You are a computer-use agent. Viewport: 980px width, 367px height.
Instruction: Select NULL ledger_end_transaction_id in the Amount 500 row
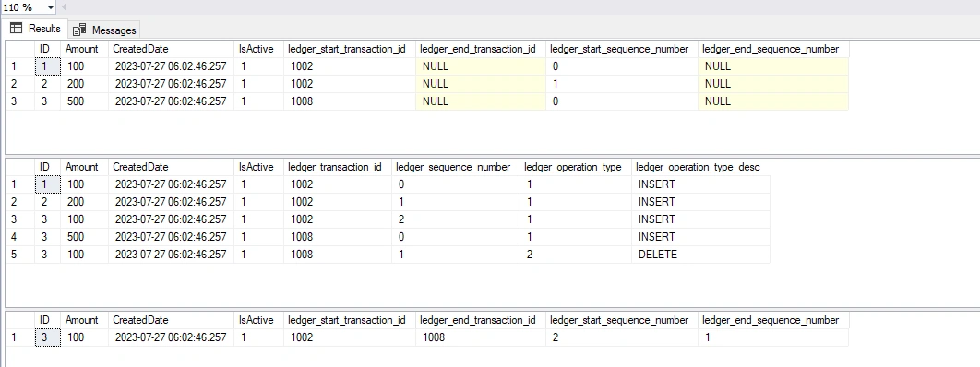point(481,101)
